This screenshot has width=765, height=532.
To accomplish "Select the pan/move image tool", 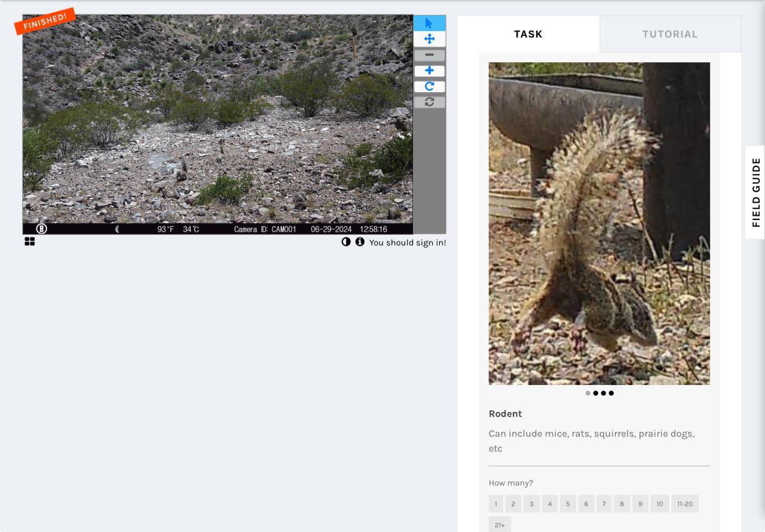I will (429, 39).
